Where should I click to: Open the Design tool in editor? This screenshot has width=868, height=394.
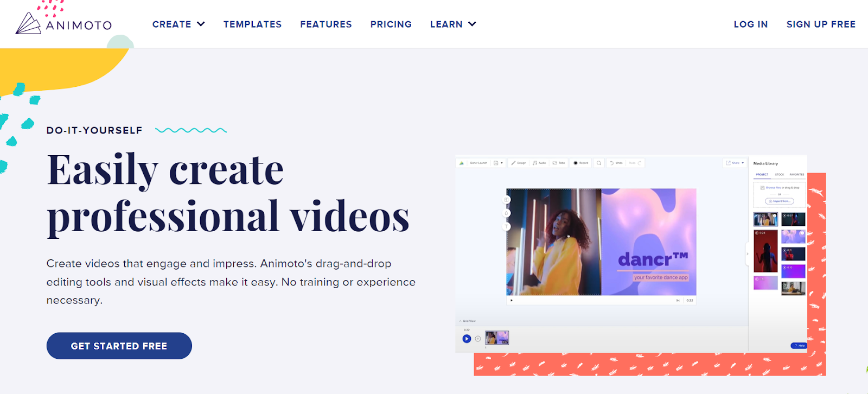518,163
